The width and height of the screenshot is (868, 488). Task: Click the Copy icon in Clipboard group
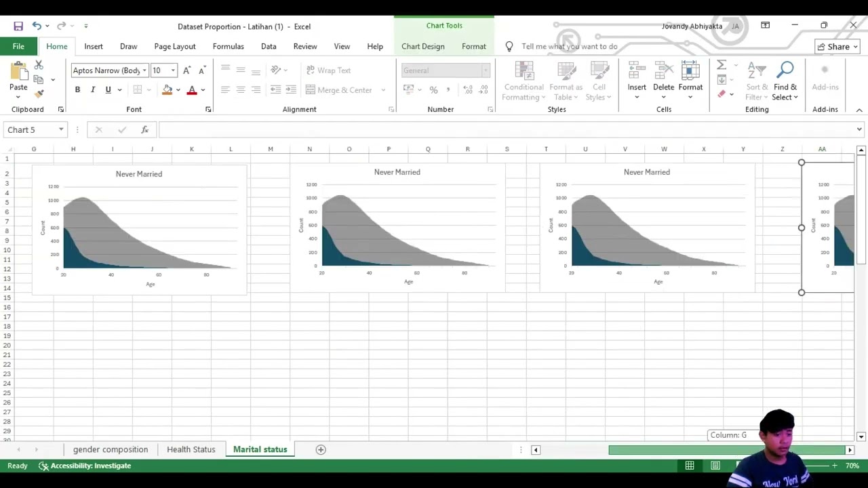coord(39,79)
